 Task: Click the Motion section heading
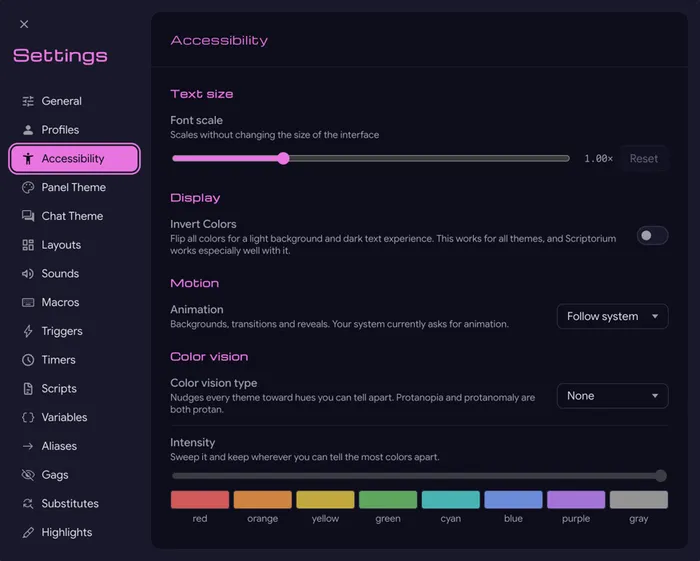(195, 283)
